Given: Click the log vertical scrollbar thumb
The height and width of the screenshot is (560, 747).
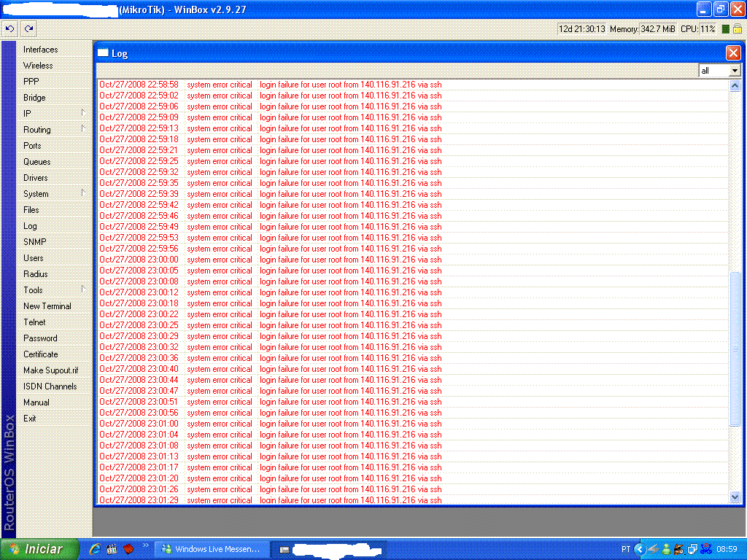Looking at the screenshot, I should (735, 349).
